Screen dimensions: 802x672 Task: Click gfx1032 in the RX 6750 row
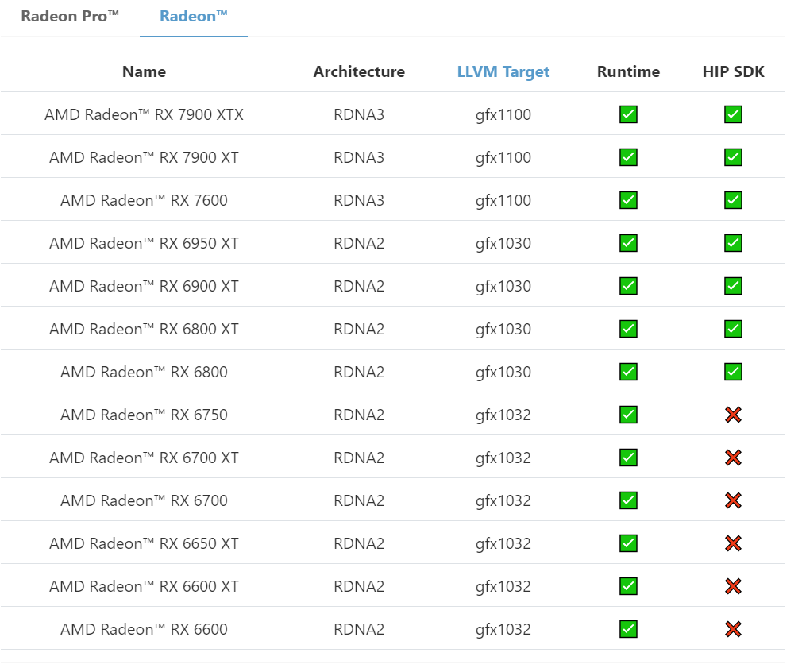click(x=503, y=415)
